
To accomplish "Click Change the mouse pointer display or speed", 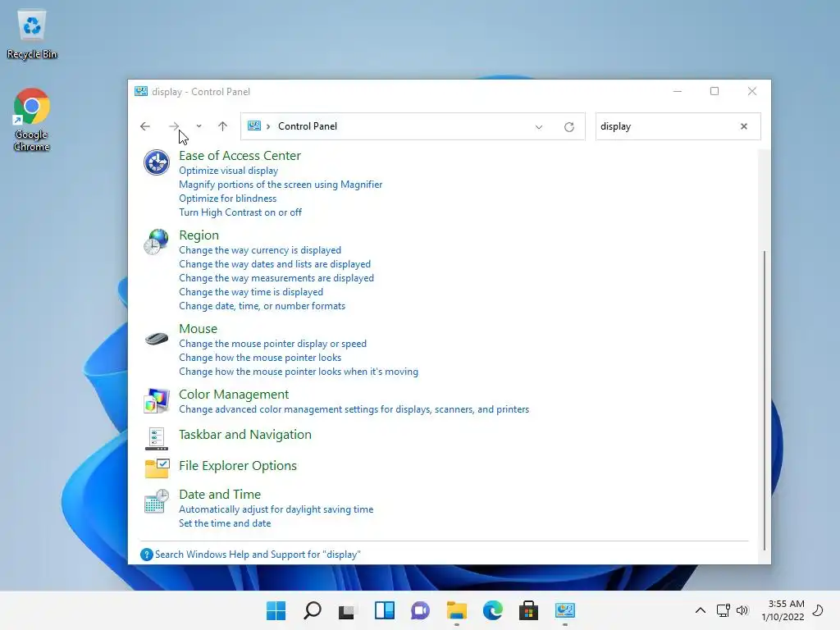I will (x=272, y=344).
